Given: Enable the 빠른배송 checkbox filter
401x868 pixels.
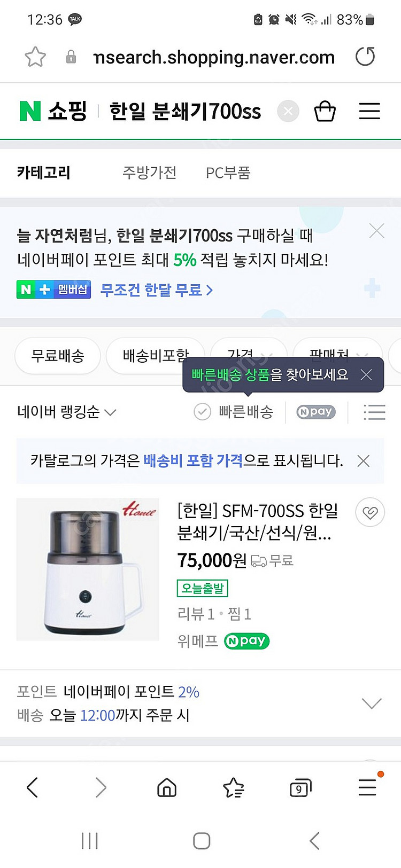Looking at the screenshot, I should 203,412.
